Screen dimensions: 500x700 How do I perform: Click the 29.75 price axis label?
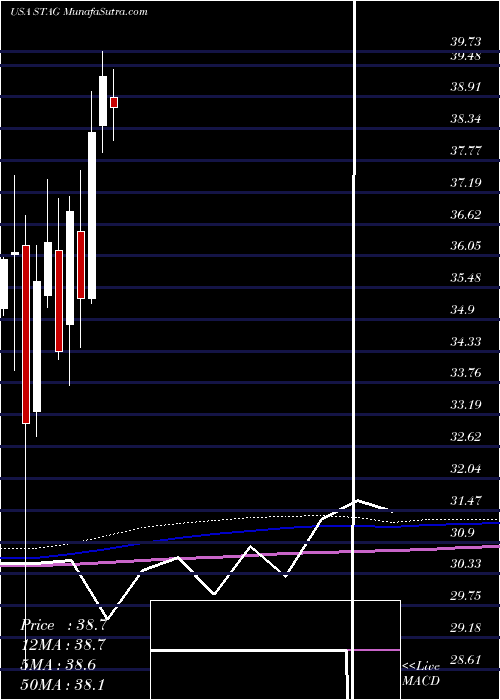[466, 596]
